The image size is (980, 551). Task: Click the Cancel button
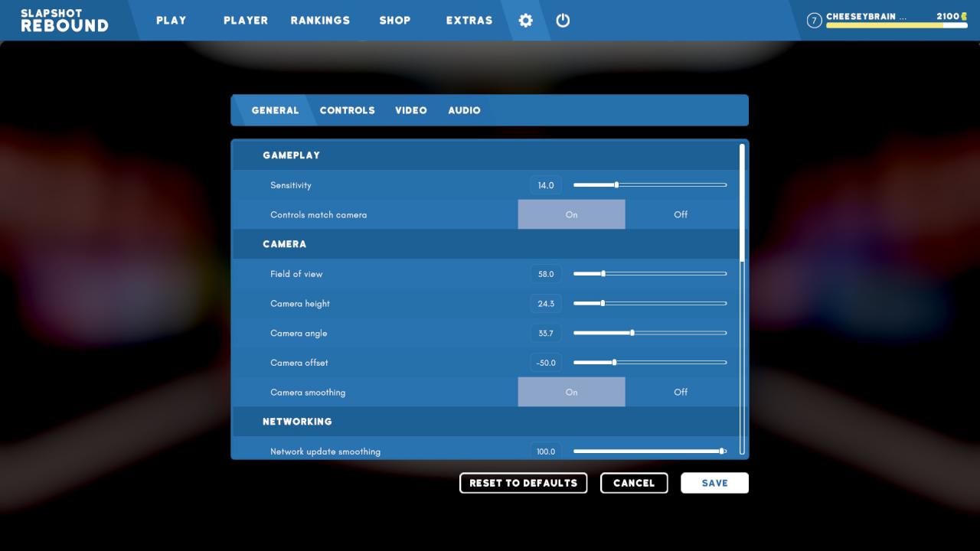pyautogui.click(x=634, y=483)
